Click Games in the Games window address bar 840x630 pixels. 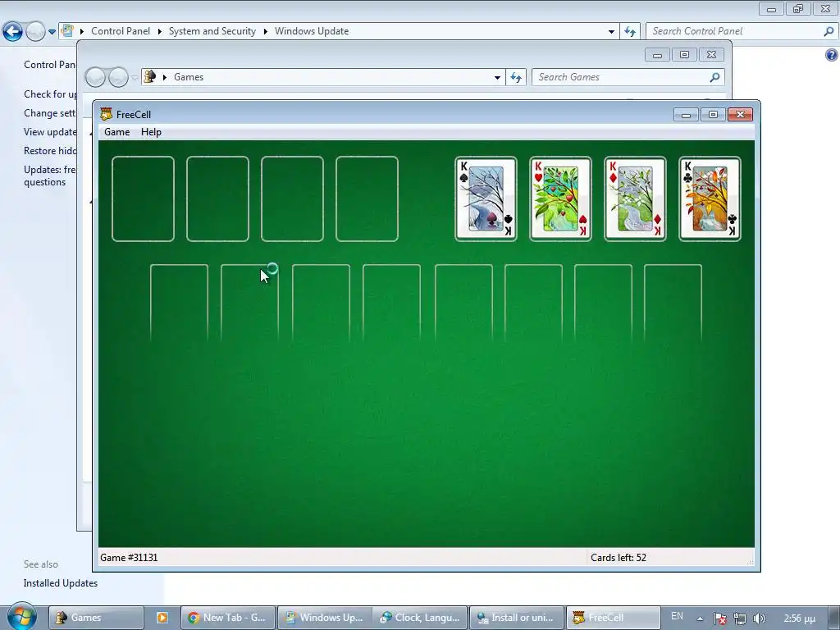pos(189,77)
